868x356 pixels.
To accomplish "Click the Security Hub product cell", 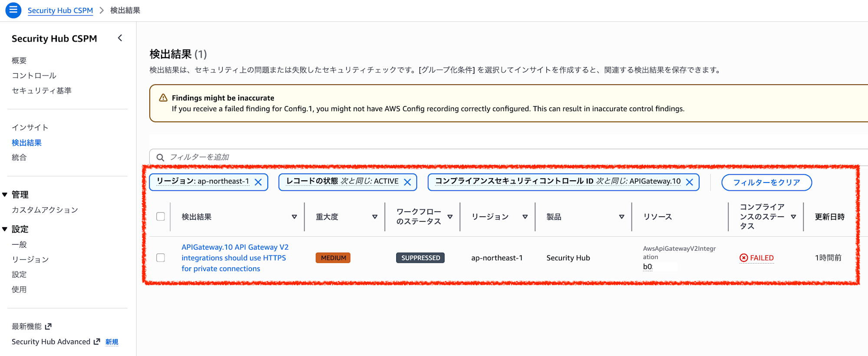I will coord(568,258).
